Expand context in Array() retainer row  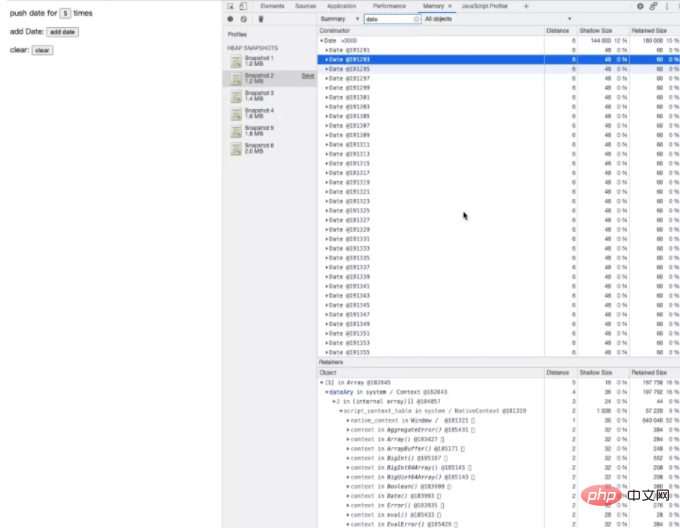coord(348,440)
